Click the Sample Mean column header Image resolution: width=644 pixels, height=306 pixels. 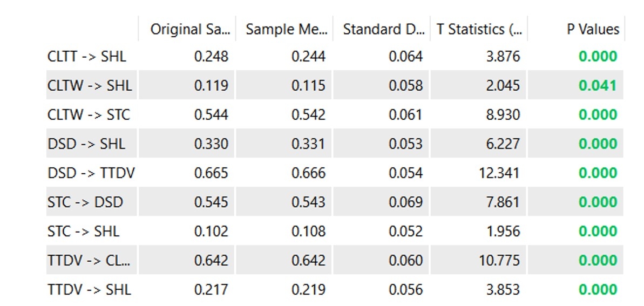click(x=286, y=29)
